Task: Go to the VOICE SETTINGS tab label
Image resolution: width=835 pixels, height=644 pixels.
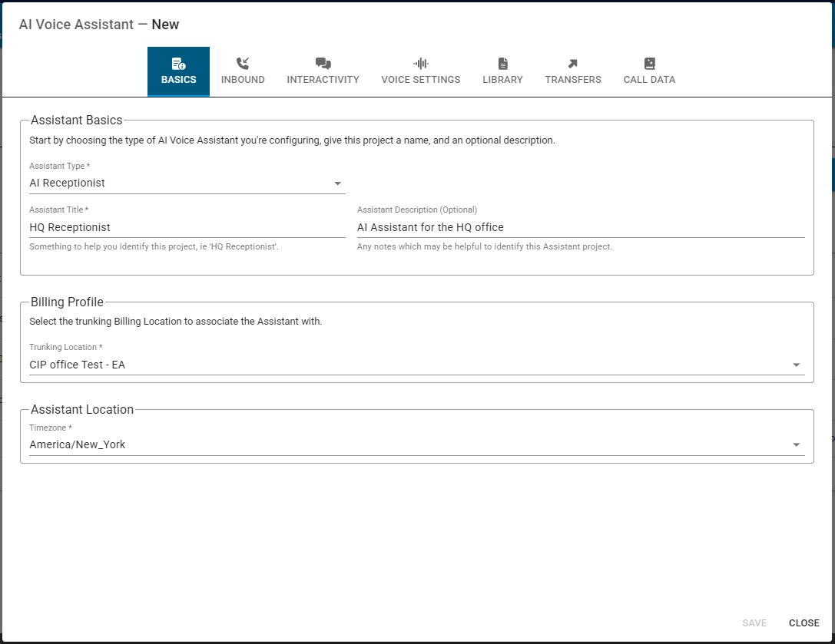Action: coord(420,80)
